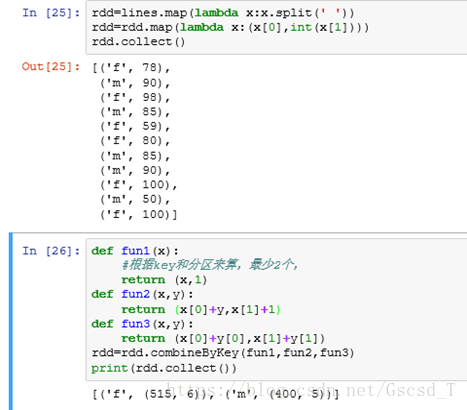Click final output row ('f', 100)] with bracket
467x410 pixels.
pyautogui.click(x=139, y=214)
